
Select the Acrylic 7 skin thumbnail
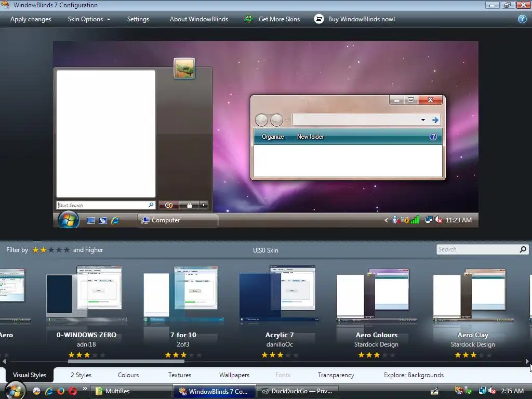(279, 294)
